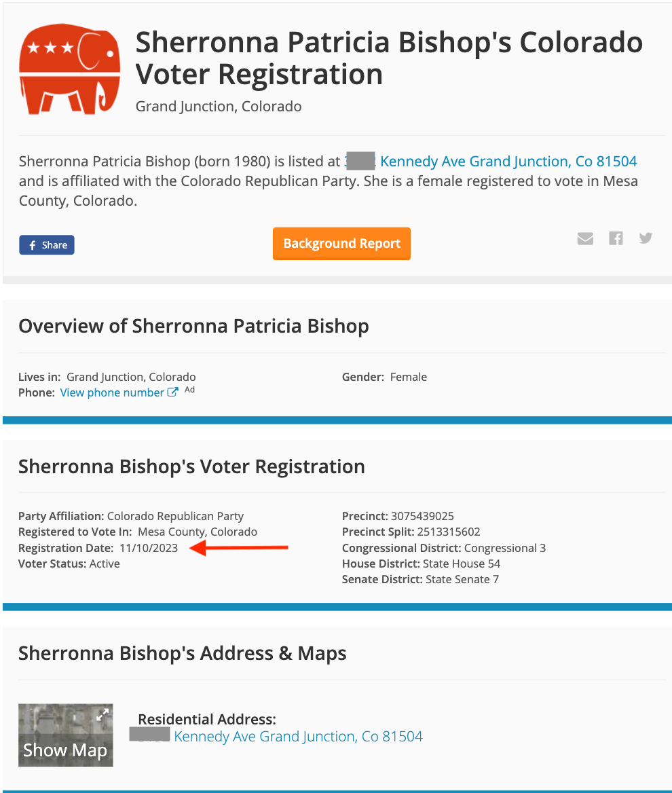
Task: View phone number link
Action: coord(112,392)
